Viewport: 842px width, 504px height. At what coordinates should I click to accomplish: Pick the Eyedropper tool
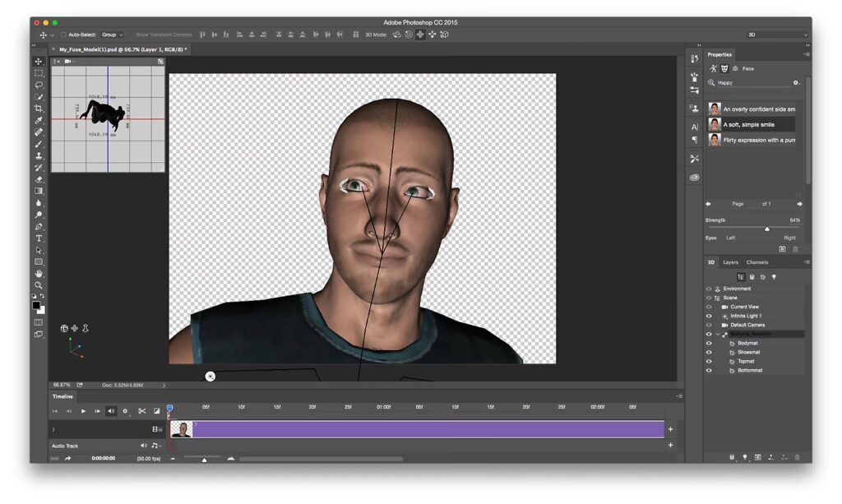(39, 120)
